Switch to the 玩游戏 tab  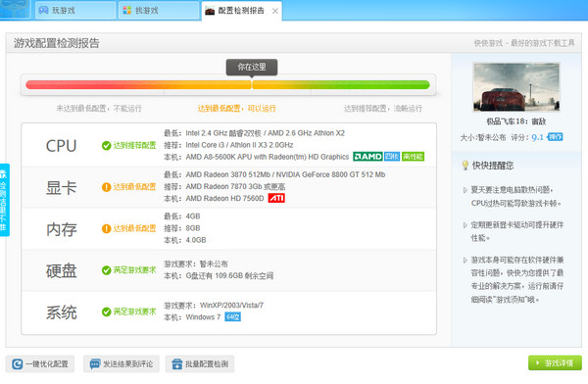(x=75, y=10)
